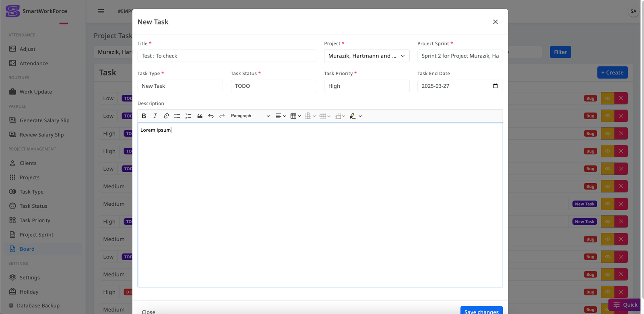Screen dimensions: 644x314
Task: Open the date picker calendar icon
Action: 495,86
